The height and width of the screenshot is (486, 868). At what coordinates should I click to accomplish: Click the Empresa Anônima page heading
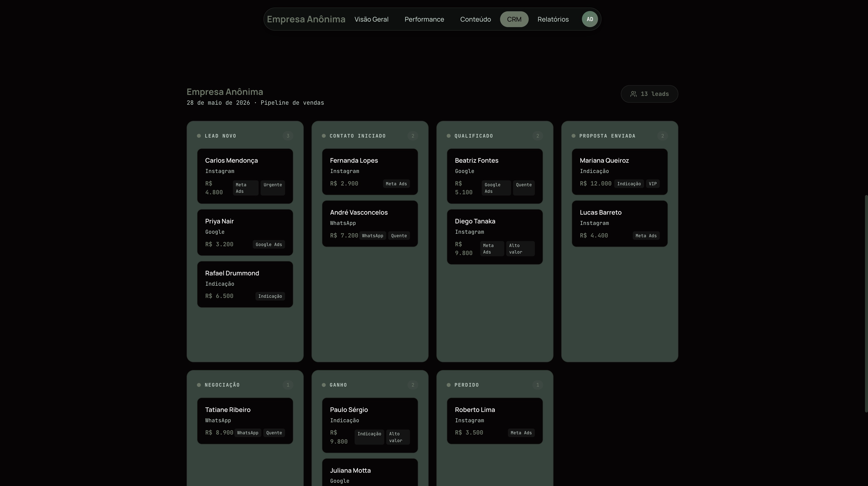(225, 92)
